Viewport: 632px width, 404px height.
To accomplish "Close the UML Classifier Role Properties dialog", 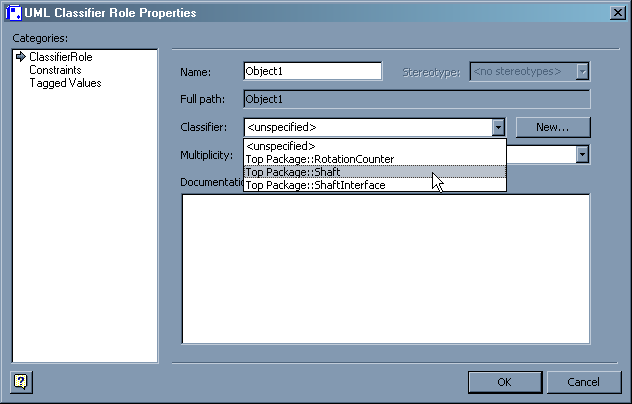I will point(617,12).
